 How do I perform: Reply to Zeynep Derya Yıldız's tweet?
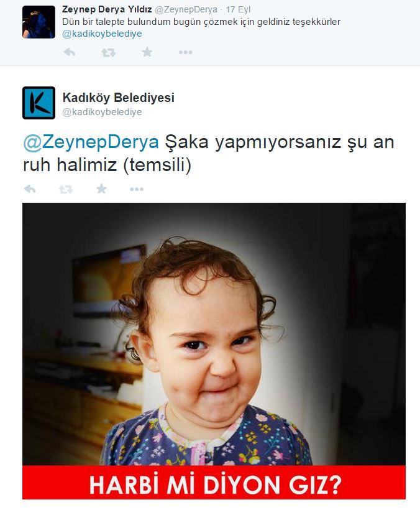(69, 52)
